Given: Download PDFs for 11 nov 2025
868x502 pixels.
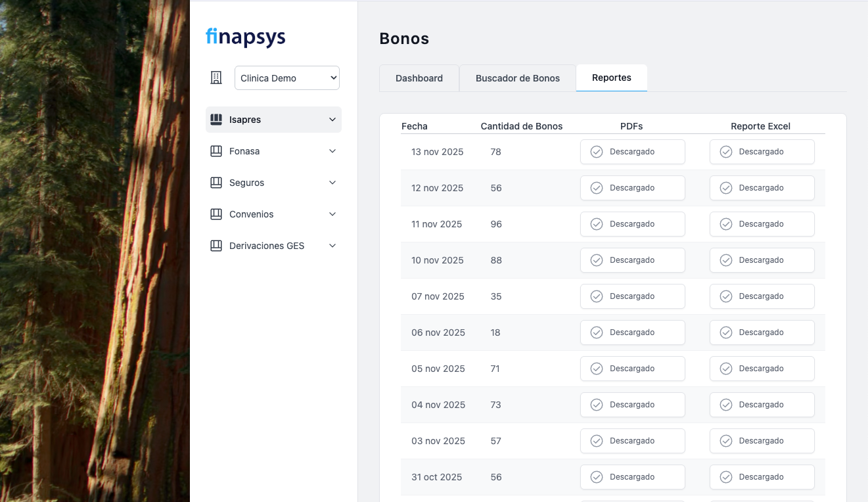Looking at the screenshot, I should [x=632, y=224].
